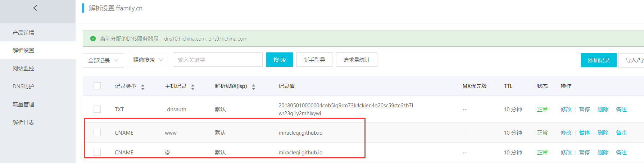The width and height of the screenshot is (644, 163).
Task: Click 暂停 for the @ CNAME record
Action: (x=585, y=153)
